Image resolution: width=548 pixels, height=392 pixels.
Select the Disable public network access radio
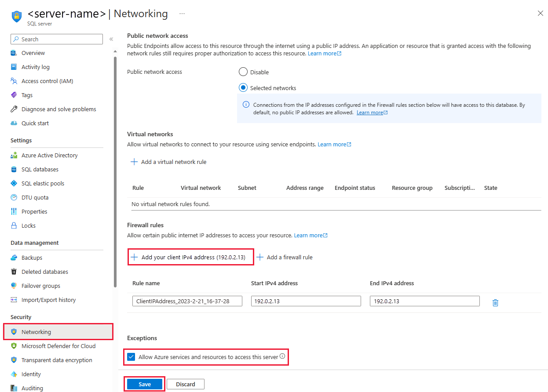pyautogui.click(x=243, y=72)
